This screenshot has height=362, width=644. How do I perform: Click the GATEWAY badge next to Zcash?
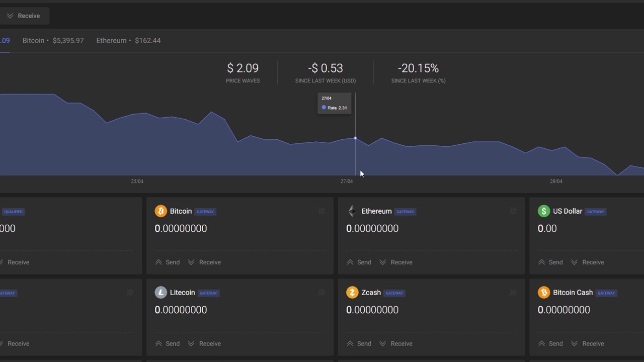394,293
